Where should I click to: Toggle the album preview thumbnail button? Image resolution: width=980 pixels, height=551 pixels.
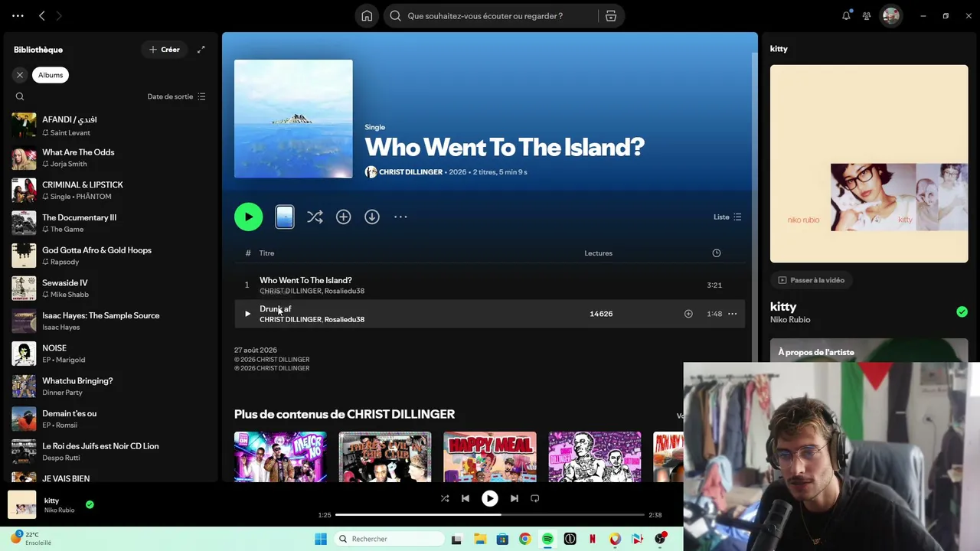(x=285, y=217)
